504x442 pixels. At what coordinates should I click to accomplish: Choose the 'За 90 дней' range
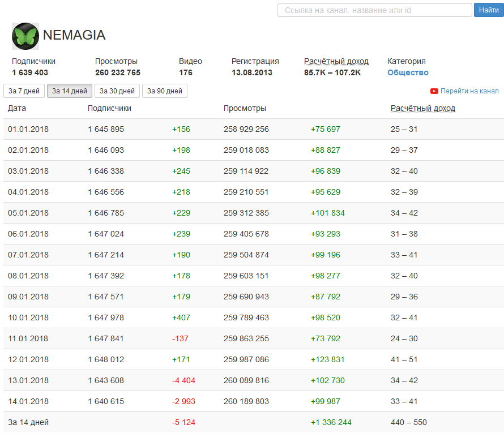(165, 91)
